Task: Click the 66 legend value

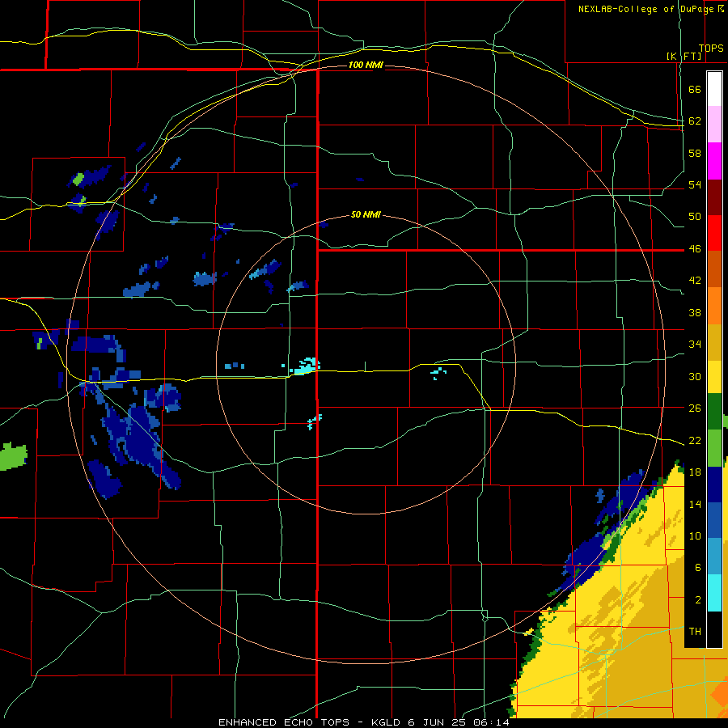Action: click(x=695, y=89)
